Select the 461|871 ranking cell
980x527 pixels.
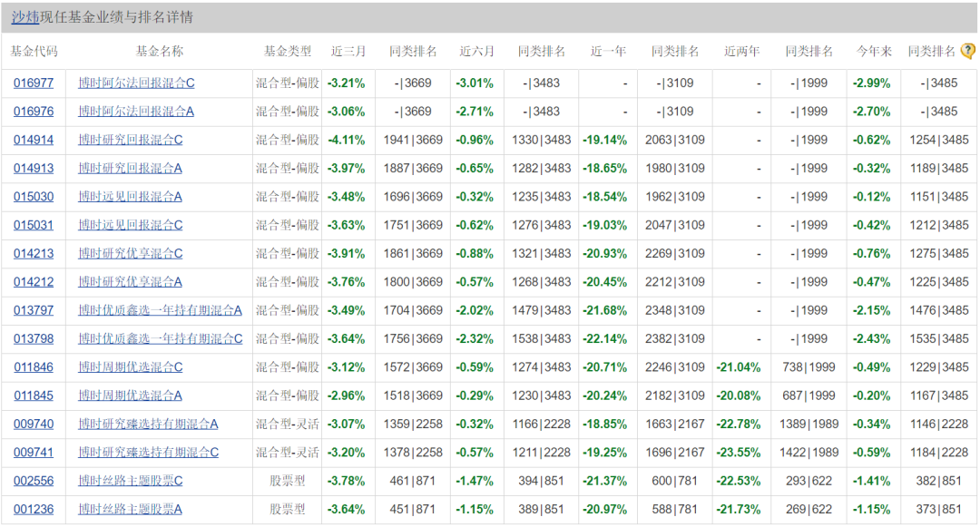click(x=413, y=481)
